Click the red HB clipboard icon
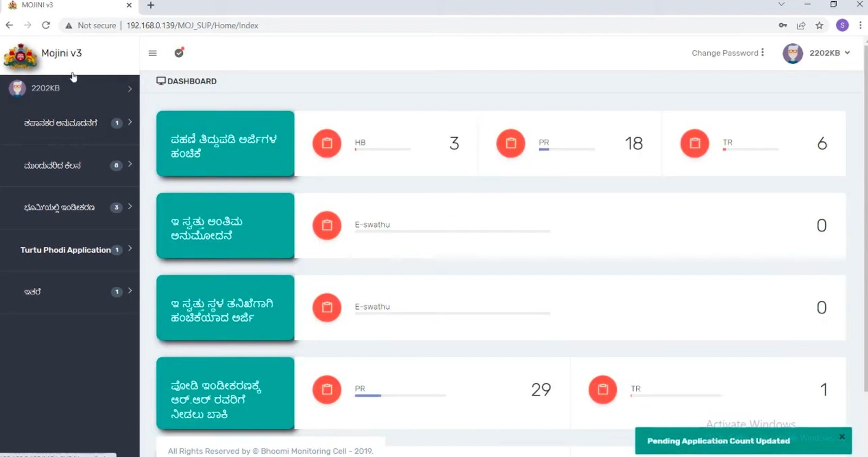The width and height of the screenshot is (868, 457). pos(327,144)
